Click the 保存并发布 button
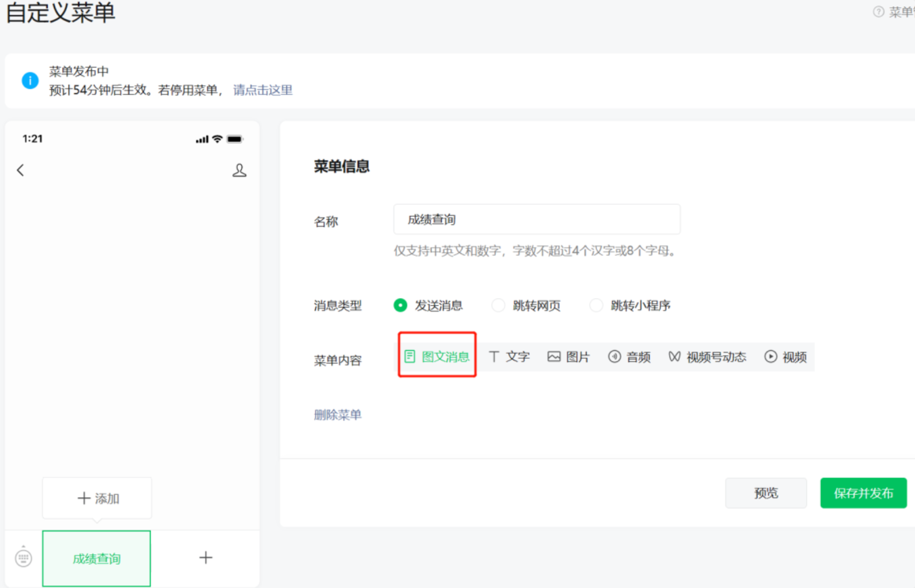 [x=864, y=493]
